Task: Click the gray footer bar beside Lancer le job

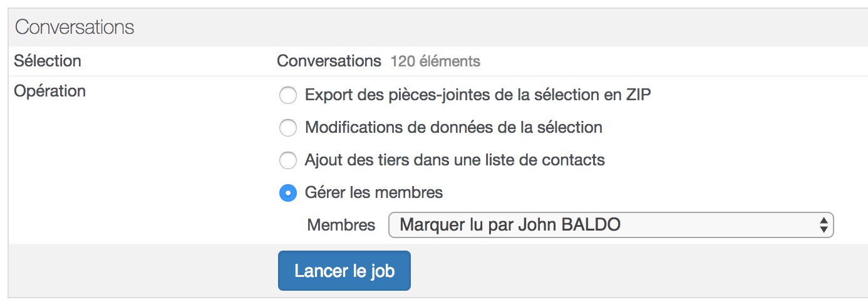Action: 639,271
